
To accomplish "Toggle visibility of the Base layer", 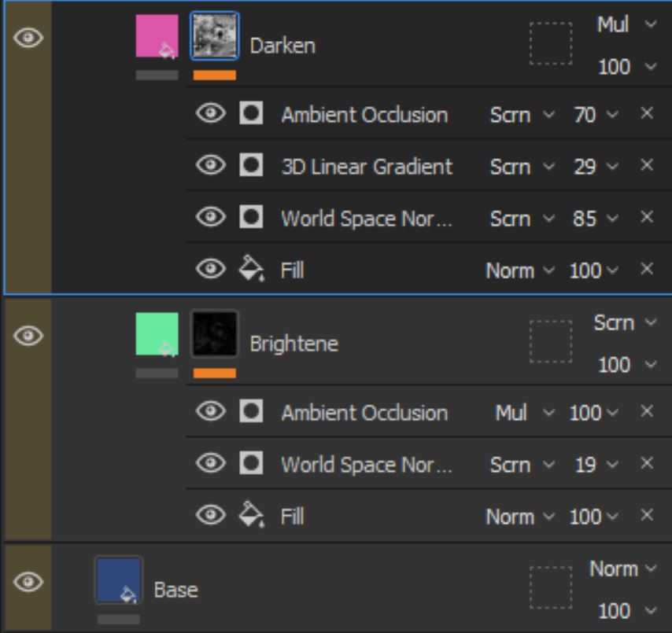I will (29, 582).
